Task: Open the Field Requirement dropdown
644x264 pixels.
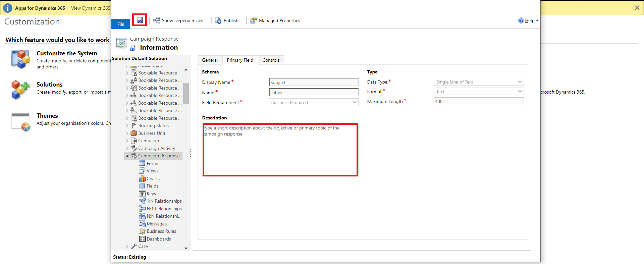Action: pyautogui.click(x=314, y=102)
